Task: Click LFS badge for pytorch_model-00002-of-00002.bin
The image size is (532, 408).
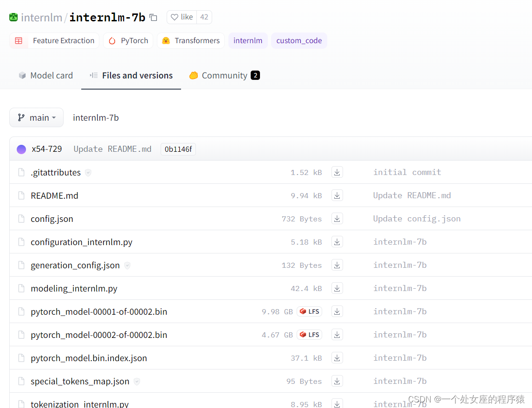Action: [x=310, y=335]
